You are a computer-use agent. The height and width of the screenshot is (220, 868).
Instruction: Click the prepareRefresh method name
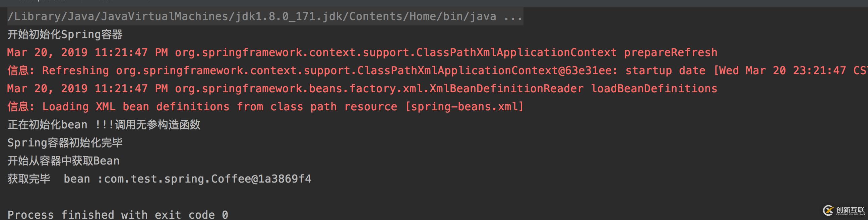click(671, 53)
